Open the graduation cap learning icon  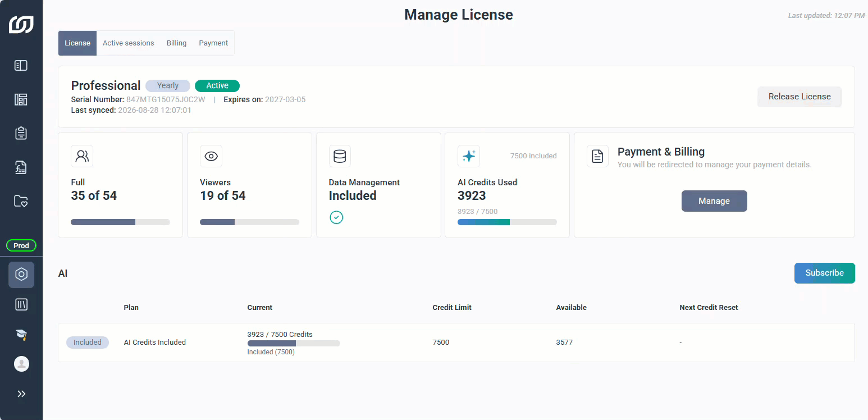pos(21,335)
